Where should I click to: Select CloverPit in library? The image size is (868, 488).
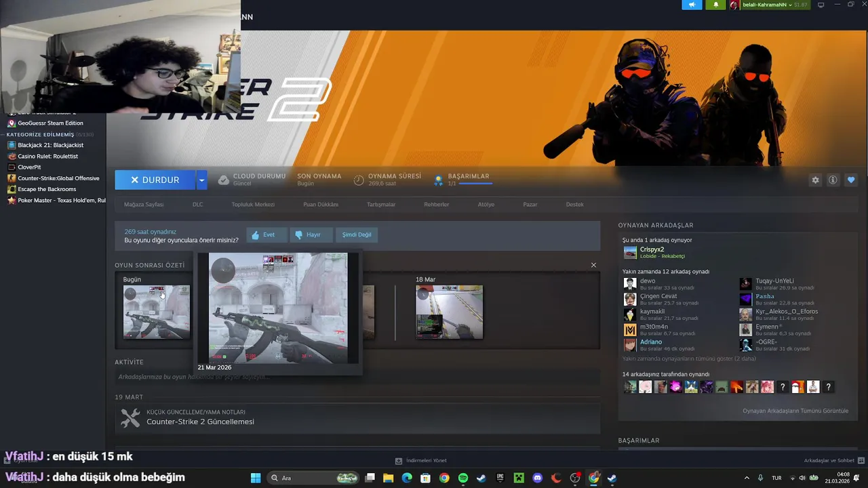tap(29, 167)
